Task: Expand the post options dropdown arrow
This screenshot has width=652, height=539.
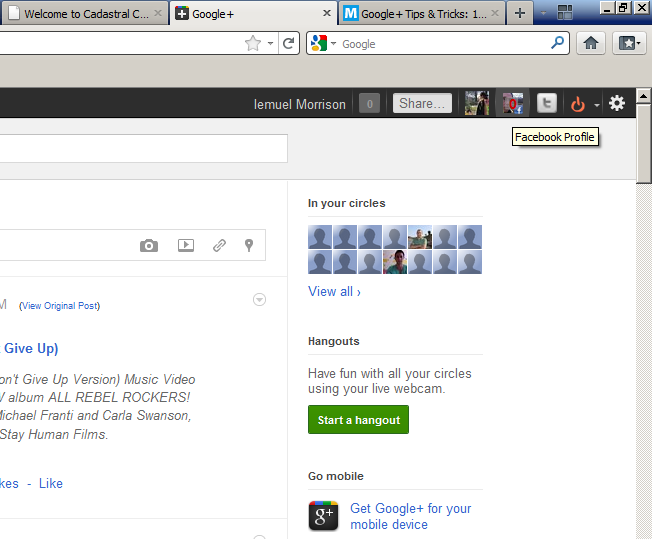Action: [260, 299]
